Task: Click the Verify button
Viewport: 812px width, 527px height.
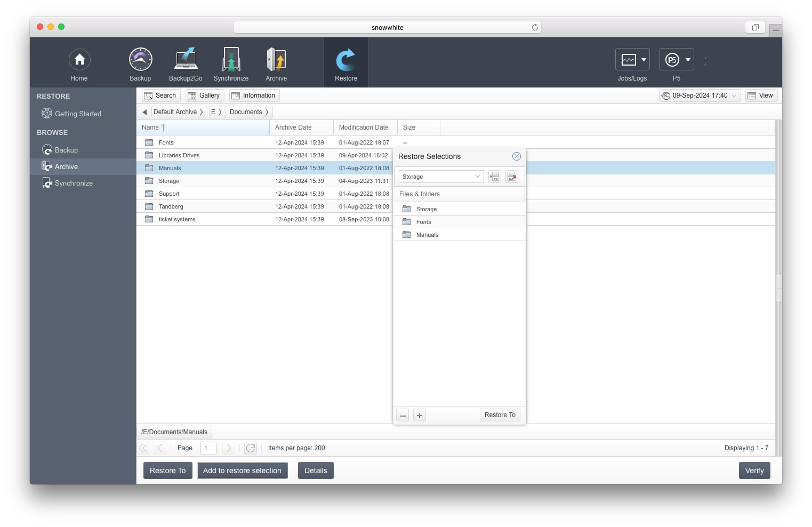Action: click(754, 470)
